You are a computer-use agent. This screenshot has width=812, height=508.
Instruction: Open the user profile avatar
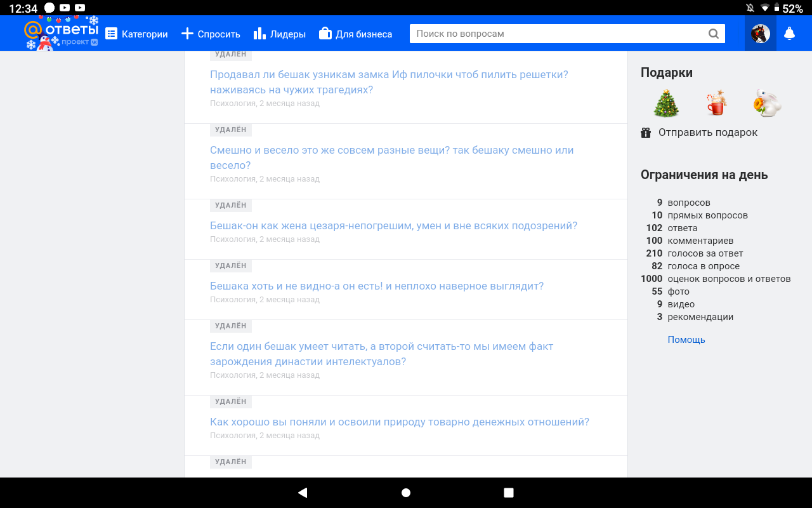[760, 34]
